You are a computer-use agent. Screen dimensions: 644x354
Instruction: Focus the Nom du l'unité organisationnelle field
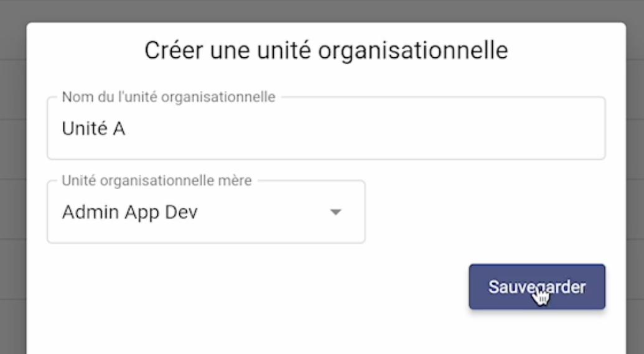[x=326, y=128]
